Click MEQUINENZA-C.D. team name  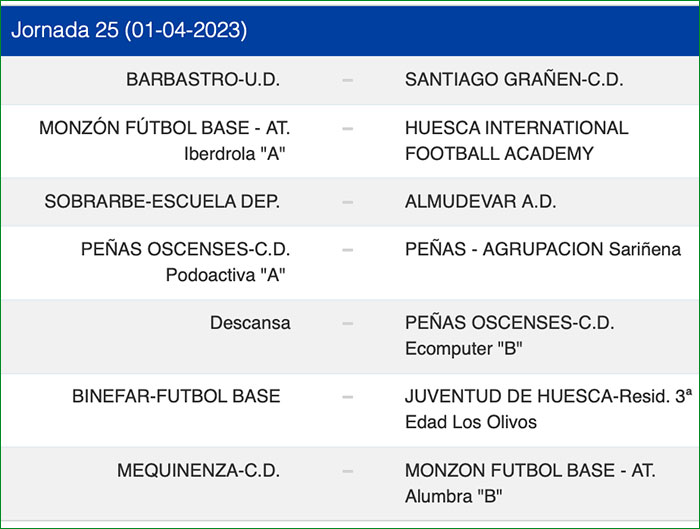tap(198, 470)
